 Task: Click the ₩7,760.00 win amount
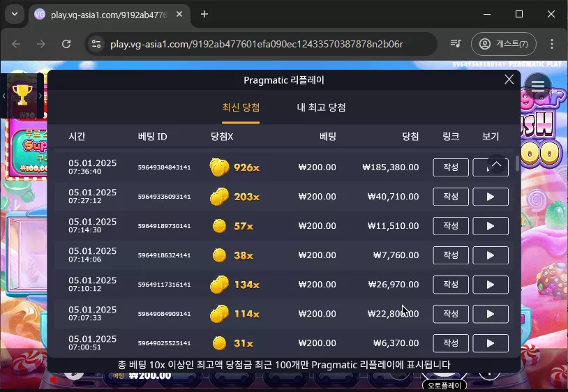(x=396, y=255)
